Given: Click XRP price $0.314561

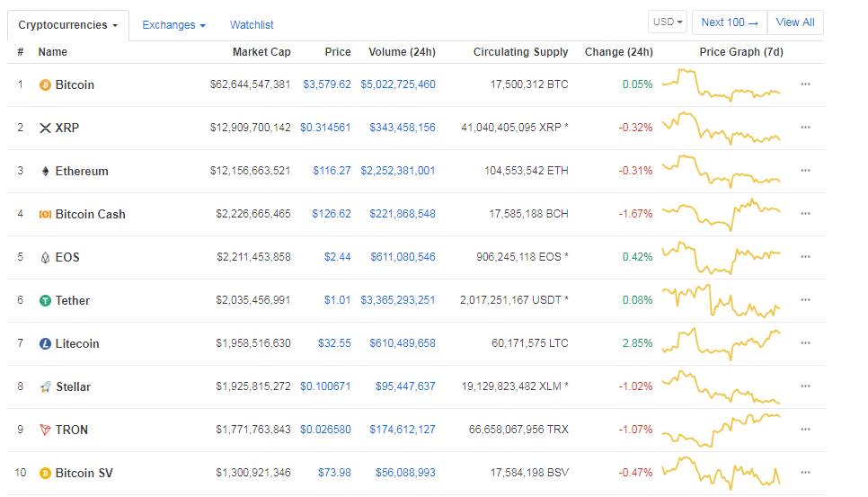Looking at the screenshot, I should click(x=325, y=128).
